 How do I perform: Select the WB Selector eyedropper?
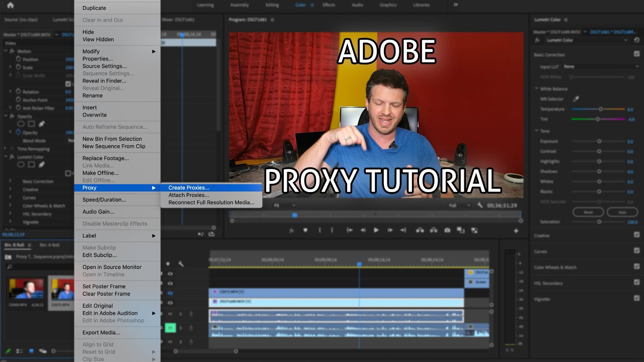(576, 99)
